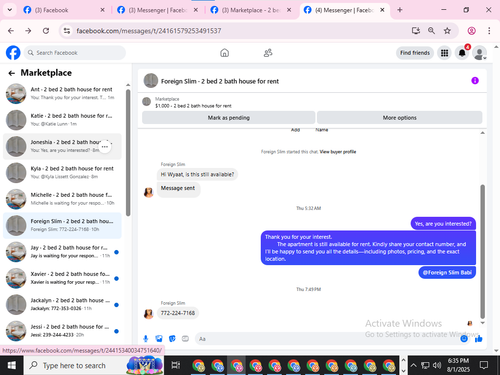
Task: Show hidden system tray icons
Action: click(x=413, y=365)
